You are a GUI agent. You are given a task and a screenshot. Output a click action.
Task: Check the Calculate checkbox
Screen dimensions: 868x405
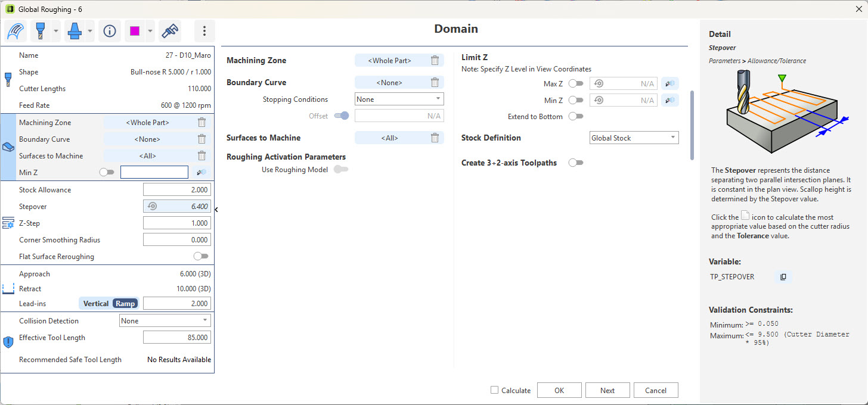click(494, 390)
